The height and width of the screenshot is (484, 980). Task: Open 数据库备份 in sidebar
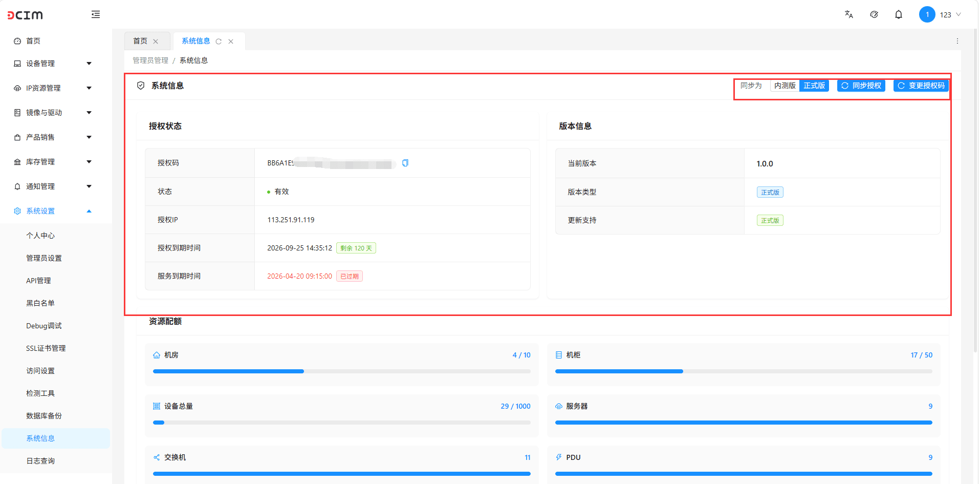pos(44,416)
